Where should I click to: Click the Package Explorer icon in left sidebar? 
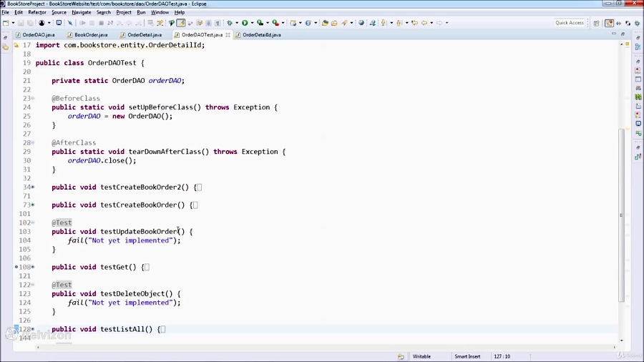(x=5, y=47)
